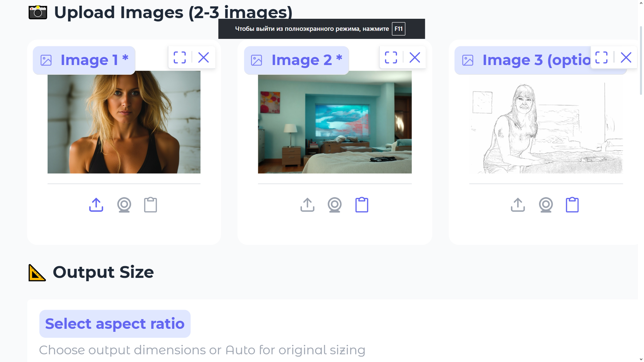
Task: Expand Image 2 to fullscreen view
Action: click(391, 57)
